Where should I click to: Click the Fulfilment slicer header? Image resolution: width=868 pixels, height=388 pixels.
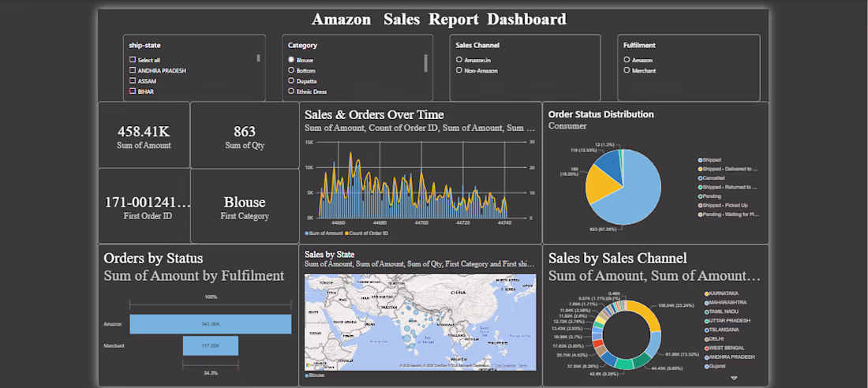pyautogui.click(x=639, y=46)
